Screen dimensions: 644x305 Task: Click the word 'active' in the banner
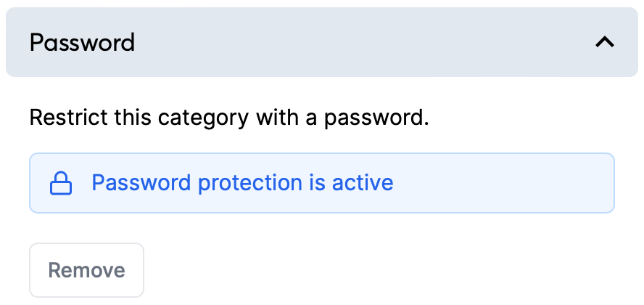(x=363, y=182)
